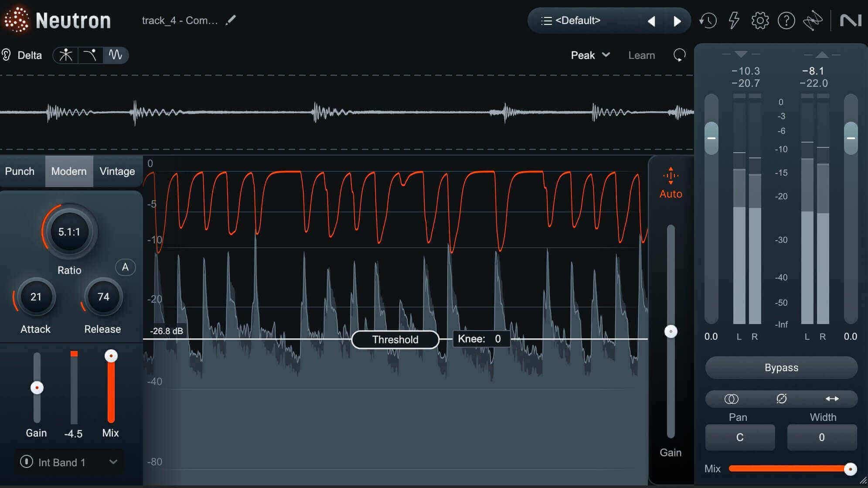This screenshot has width=868, height=488.
Task: Click the global Mix slider handle
Action: click(850, 469)
